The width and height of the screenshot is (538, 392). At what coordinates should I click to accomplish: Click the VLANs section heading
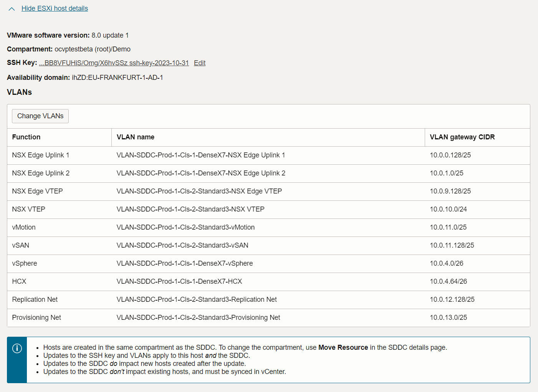pyautogui.click(x=19, y=92)
